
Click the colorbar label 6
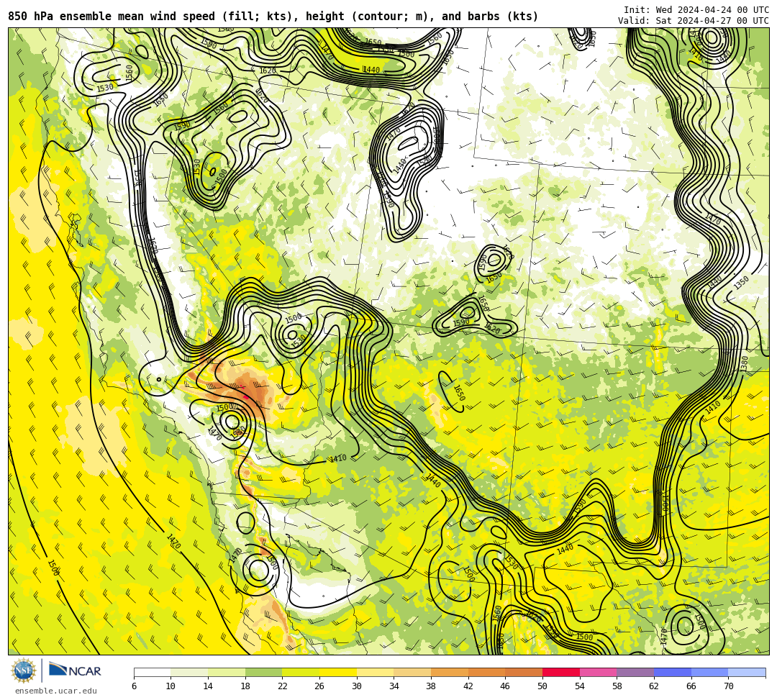click(x=135, y=686)
